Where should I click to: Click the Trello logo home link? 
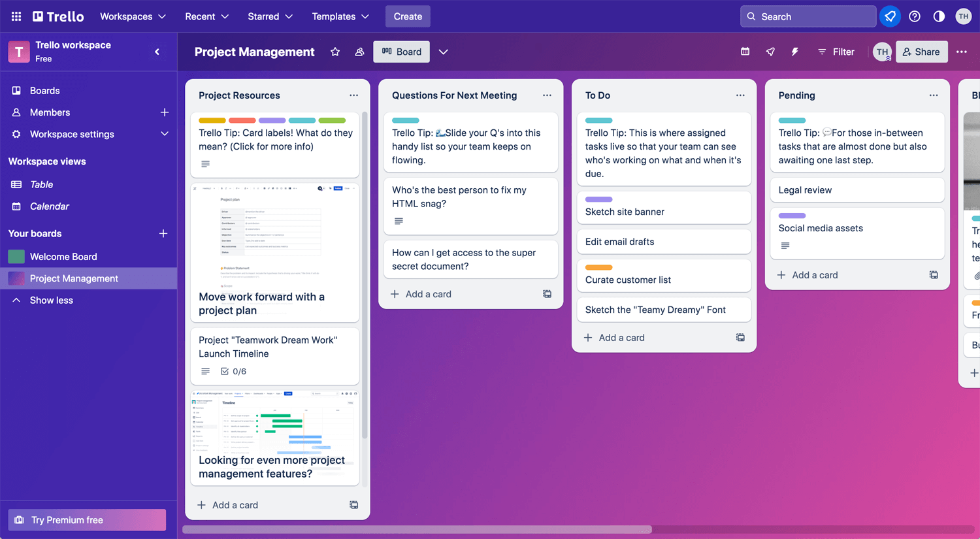click(58, 16)
